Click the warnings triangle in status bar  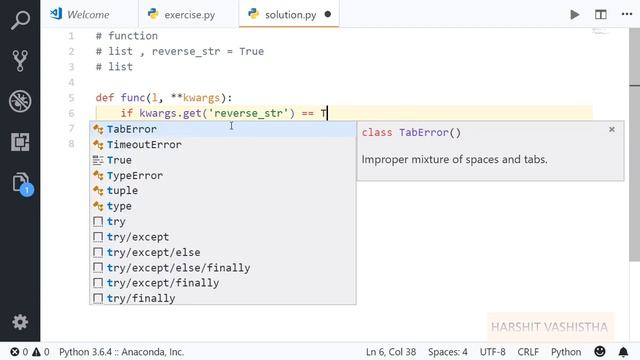(x=36, y=352)
